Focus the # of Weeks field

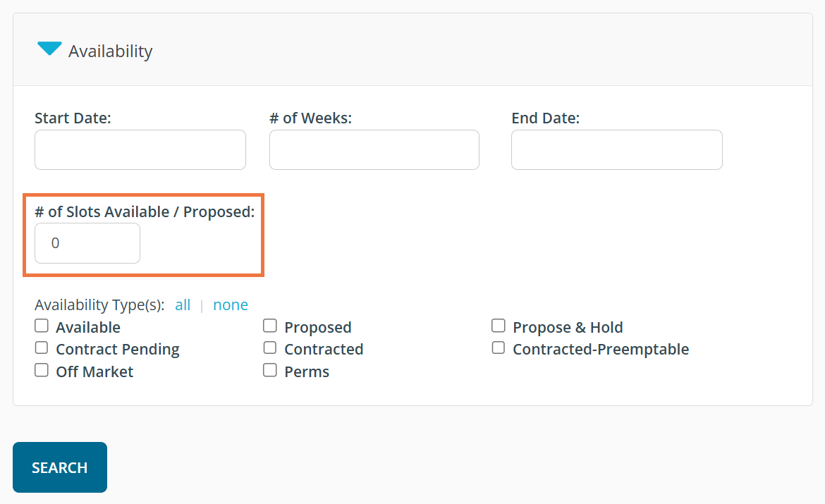[x=374, y=149]
